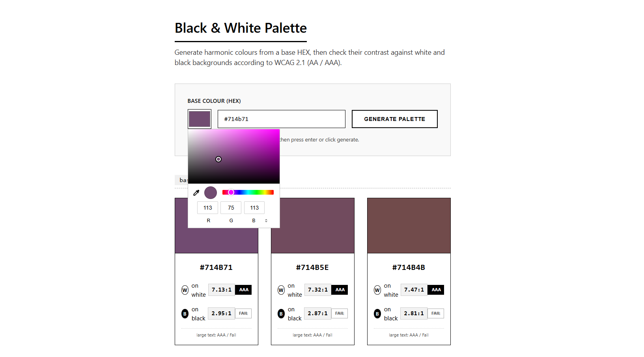Activate the eyedropper in the color picker

pos(196,192)
